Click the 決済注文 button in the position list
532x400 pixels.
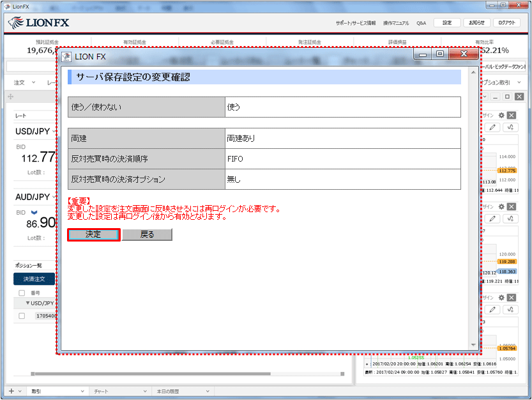[34, 279]
